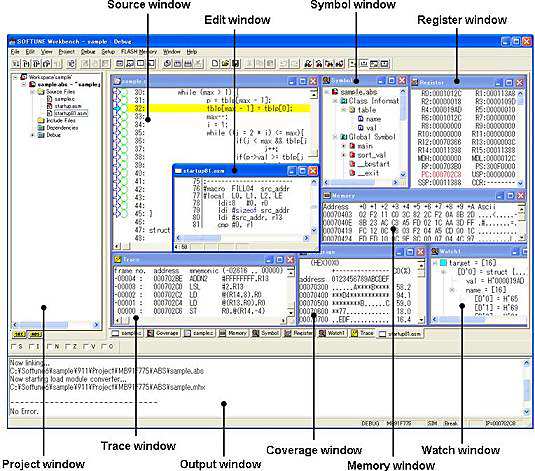Click the Edit window horizontal scrollbar thumb
The width and height of the screenshot is (535, 471).
click(x=201, y=238)
